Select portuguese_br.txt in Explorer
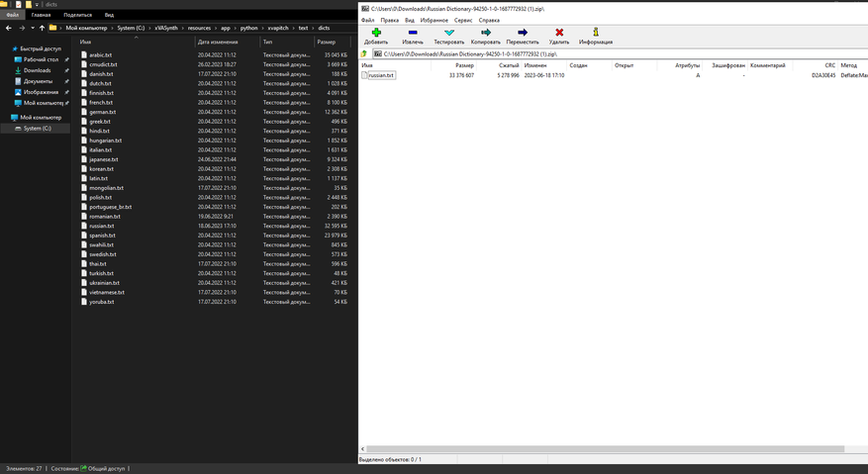 tap(110, 207)
